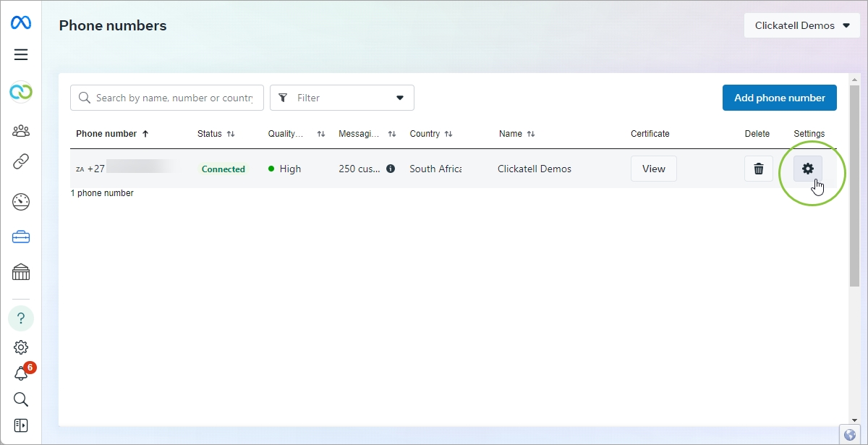The image size is (868, 445).
Task: Expand the Filter dropdown
Action: point(341,98)
